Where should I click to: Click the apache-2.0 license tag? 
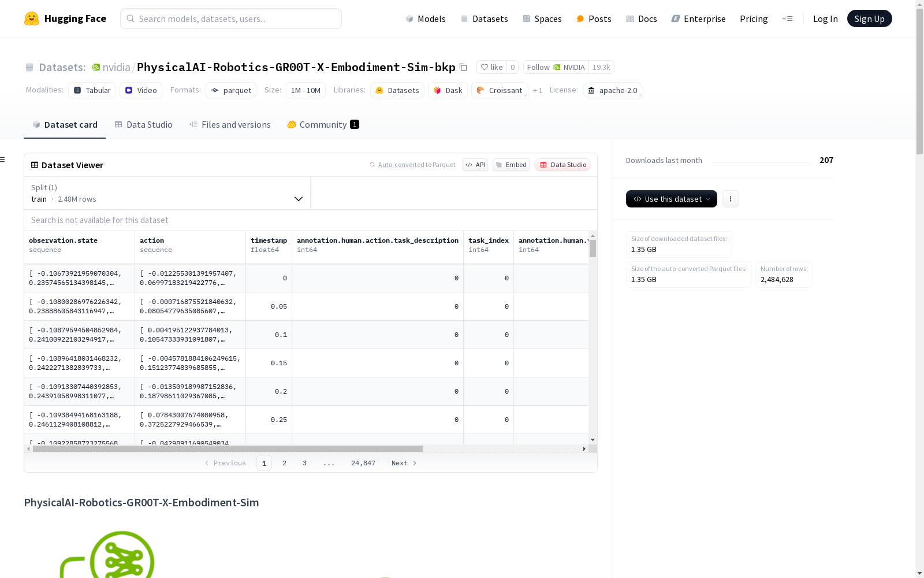(x=613, y=90)
